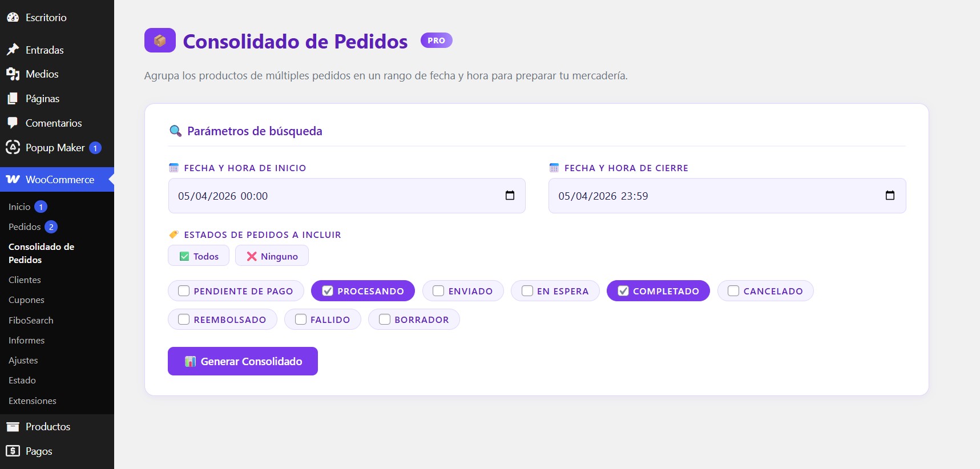Image resolution: width=980 pixels, height=469 pixels.
Task: Click the PRO badge
Action: click(437, 41)
